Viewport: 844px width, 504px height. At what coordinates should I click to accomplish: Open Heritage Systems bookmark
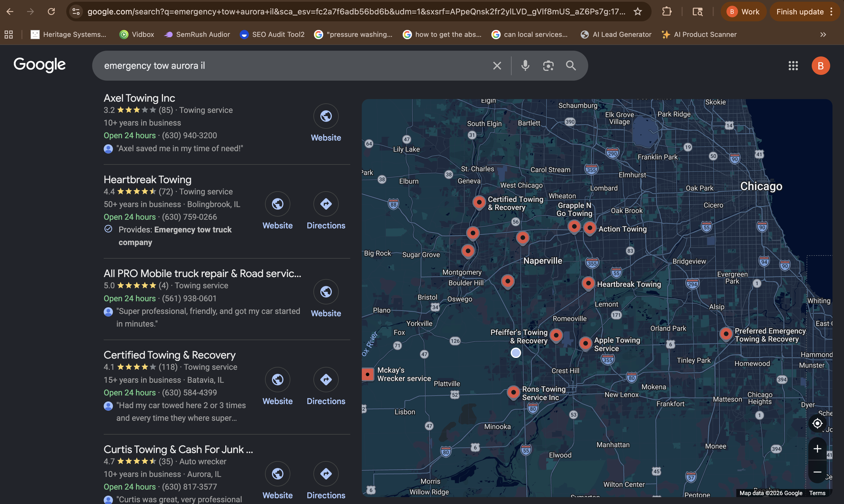pyautogui.click(x=69, y=34)
